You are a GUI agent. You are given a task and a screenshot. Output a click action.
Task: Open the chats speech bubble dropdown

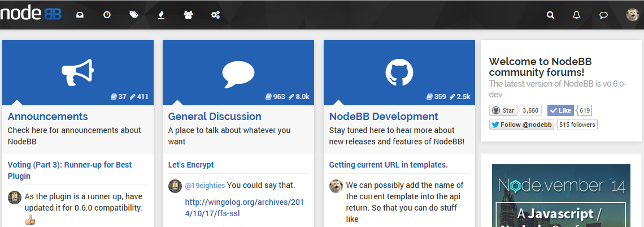pos(603,15)
